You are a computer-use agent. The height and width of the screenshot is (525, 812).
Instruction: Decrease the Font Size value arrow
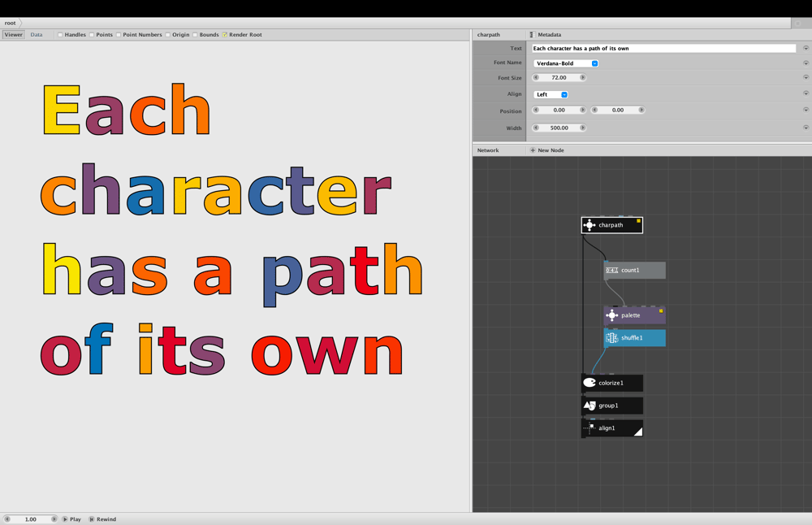[x=536, y=78]
